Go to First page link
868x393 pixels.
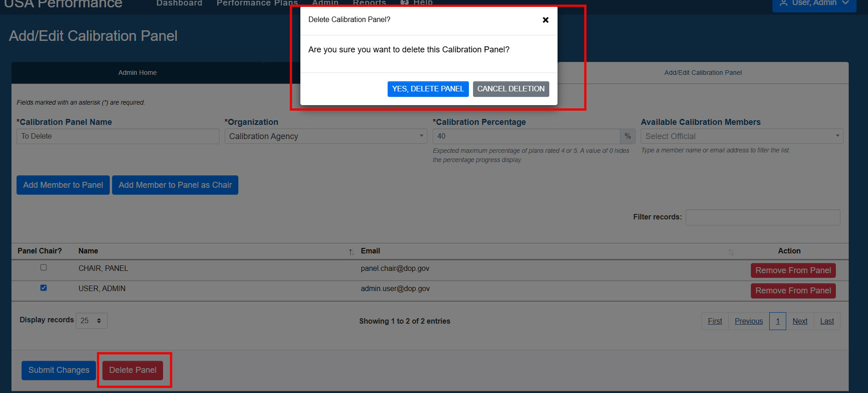pyautogui.click(x=715, y=321)
